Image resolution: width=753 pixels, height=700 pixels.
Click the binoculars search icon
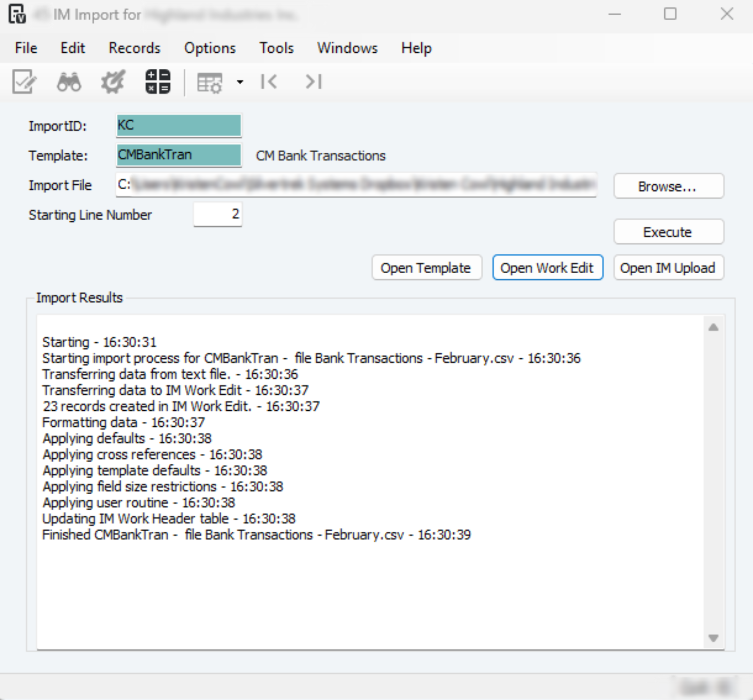pos(69,82)
